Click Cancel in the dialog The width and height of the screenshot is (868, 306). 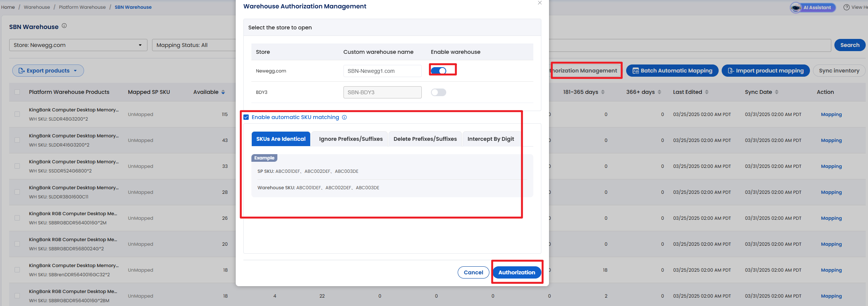coord(473,272)
